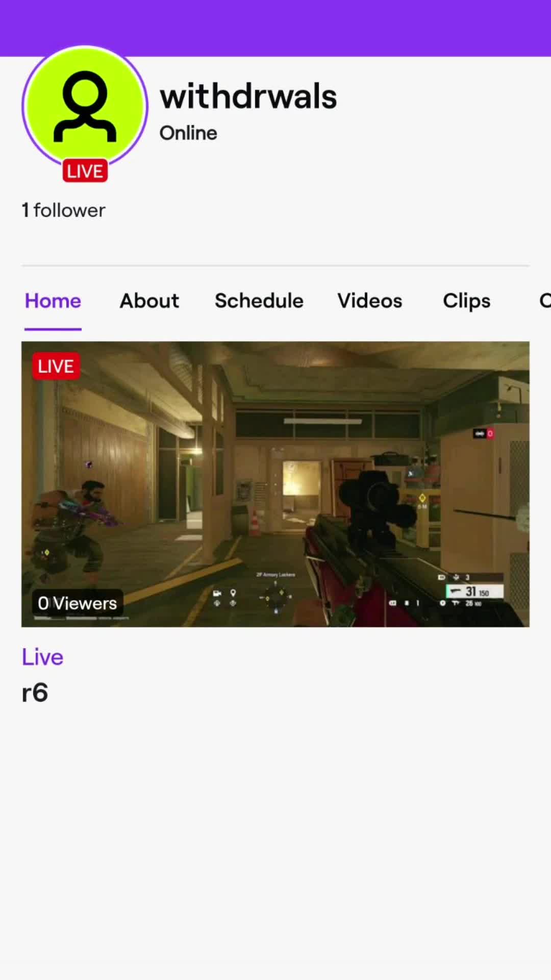Switch to the About tab

pyautogui.click(x=149, y=301)
